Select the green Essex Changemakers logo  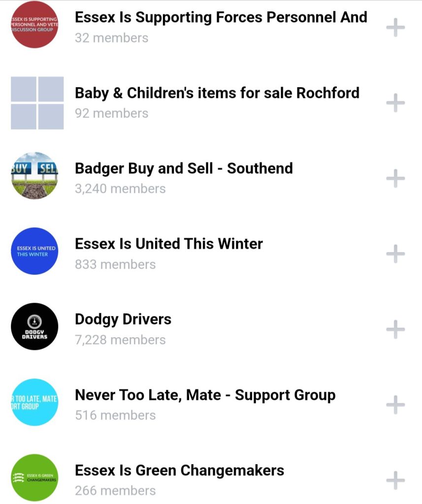pyautogui.click(x=34, y=477)
